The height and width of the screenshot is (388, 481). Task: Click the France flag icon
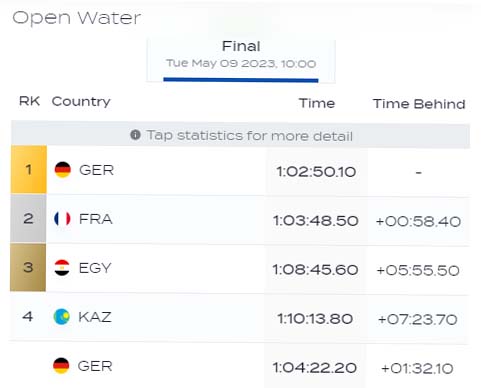pos(62,219)
